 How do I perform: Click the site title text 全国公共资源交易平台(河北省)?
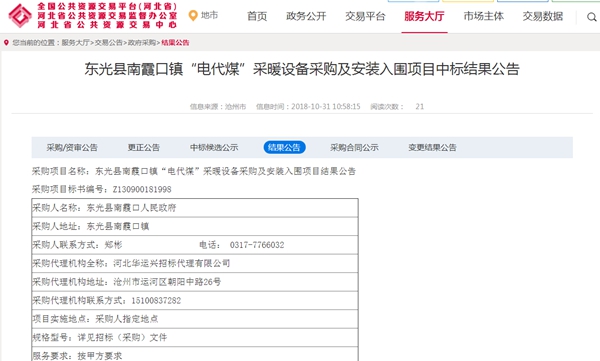coord(107,7)
